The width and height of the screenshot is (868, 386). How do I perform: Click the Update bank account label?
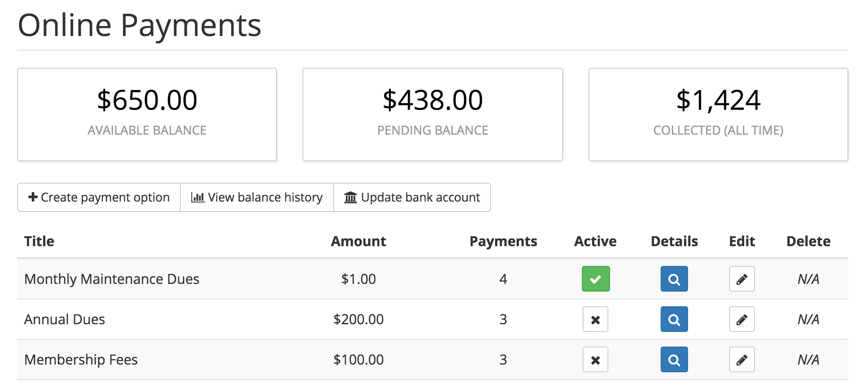[x=420, y=197]
